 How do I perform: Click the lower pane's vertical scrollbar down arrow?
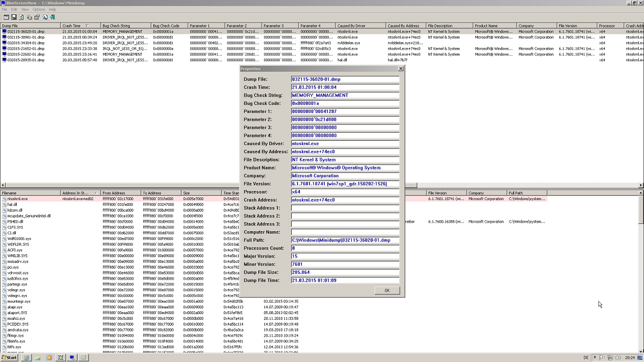tap(641, 350)
